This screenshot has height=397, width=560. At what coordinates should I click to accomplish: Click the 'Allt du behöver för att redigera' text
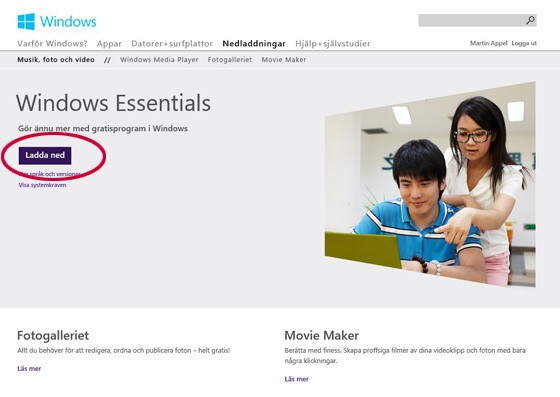coord(124,350)
